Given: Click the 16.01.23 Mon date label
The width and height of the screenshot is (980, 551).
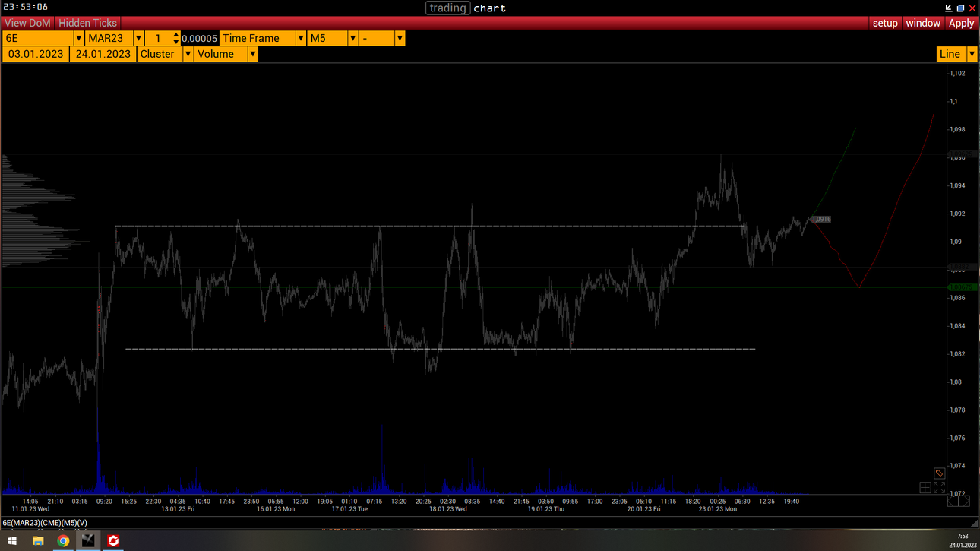Looking at the screenshot, I should pos(276,509).
